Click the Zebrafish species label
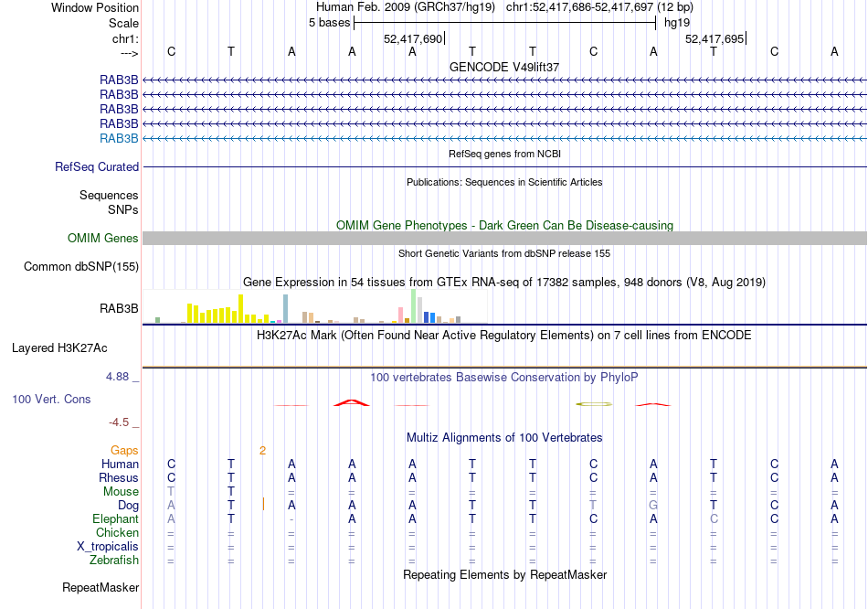 click(x=114, y=561)
